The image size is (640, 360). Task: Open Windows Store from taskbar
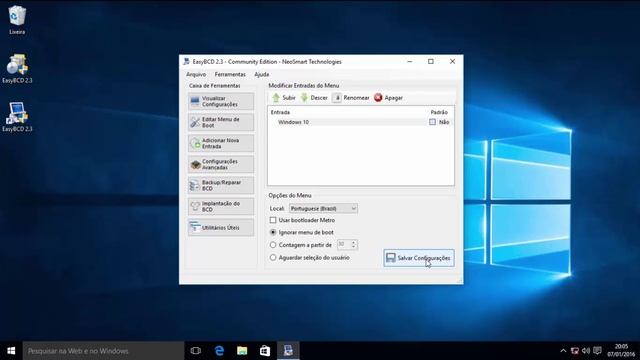(265, 351)
